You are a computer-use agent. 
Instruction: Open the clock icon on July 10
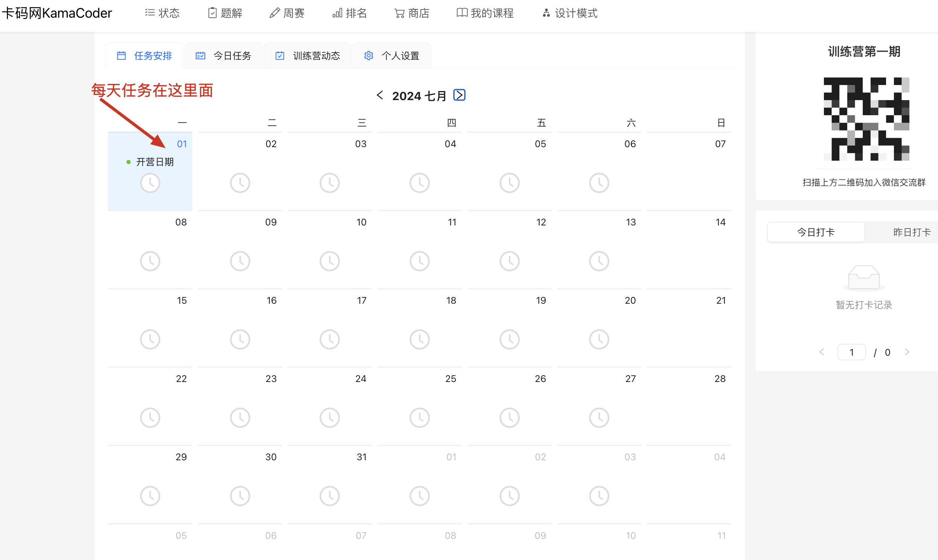tap(330, 261)
